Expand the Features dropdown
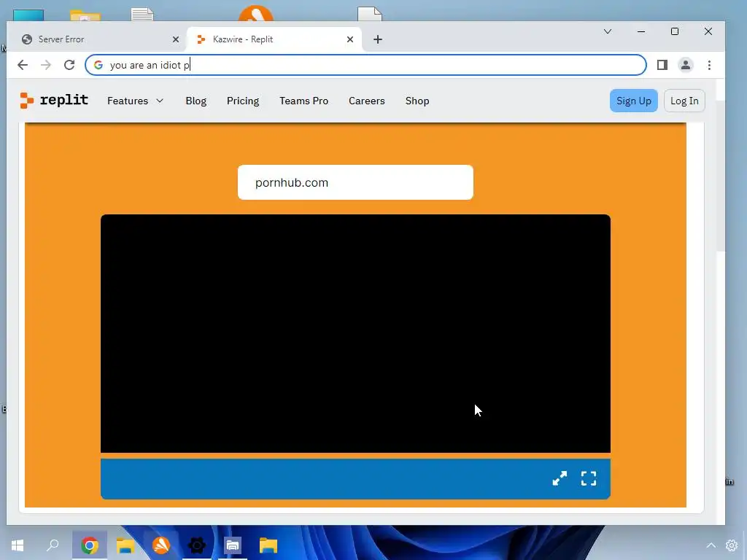747x560 pixels. (135, 101)
